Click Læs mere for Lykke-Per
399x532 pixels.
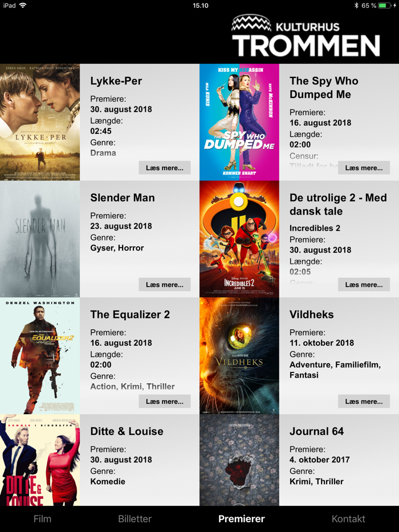(x=165, y=168)
